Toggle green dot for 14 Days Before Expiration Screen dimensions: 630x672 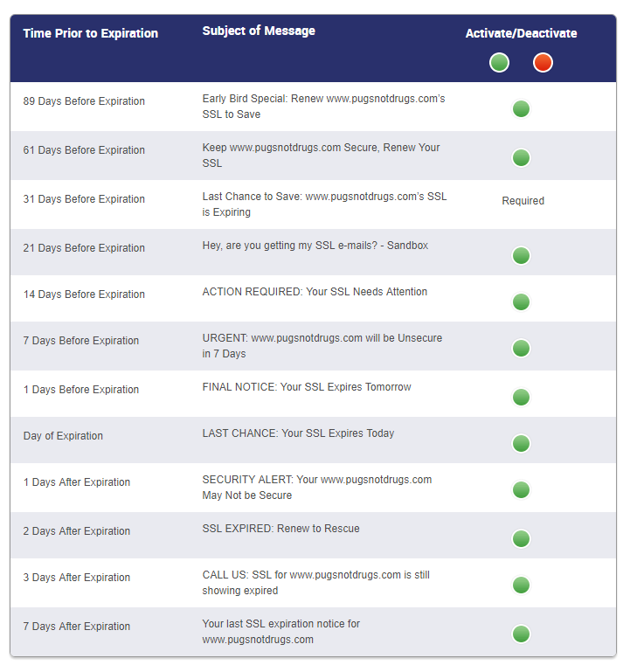(521, 302)
